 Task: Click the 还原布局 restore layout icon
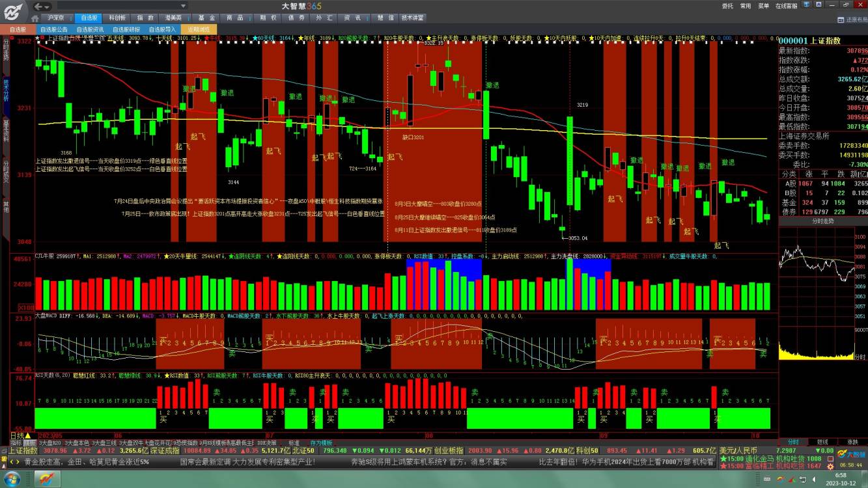point(841,20)
